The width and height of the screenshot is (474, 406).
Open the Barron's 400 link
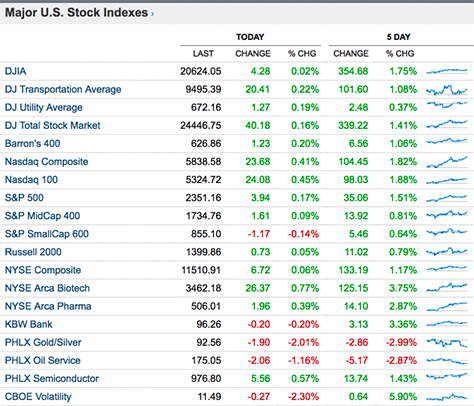tap(33, 143)
